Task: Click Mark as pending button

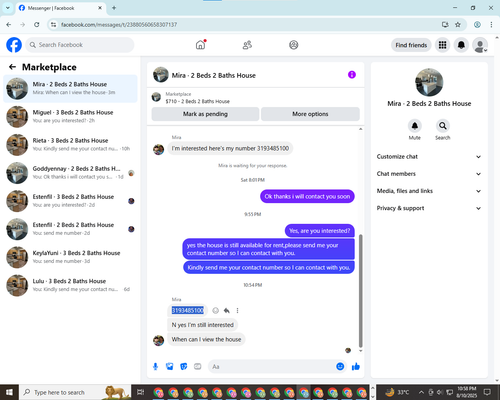Action: 205,114
